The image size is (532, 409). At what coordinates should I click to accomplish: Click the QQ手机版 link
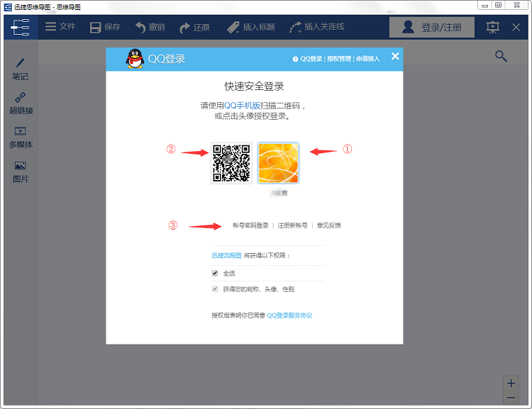coord(243,106)
